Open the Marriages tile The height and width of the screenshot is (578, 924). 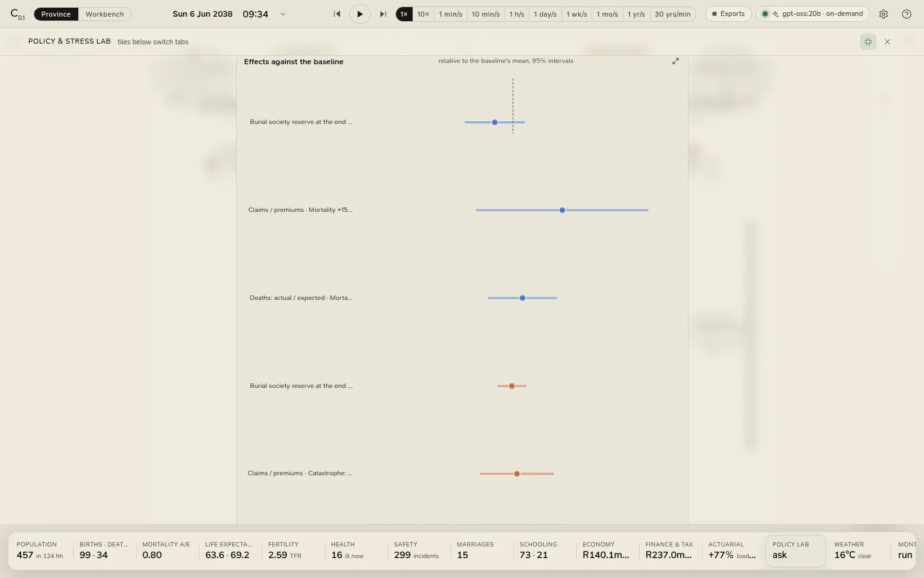[x=481, y=550]
